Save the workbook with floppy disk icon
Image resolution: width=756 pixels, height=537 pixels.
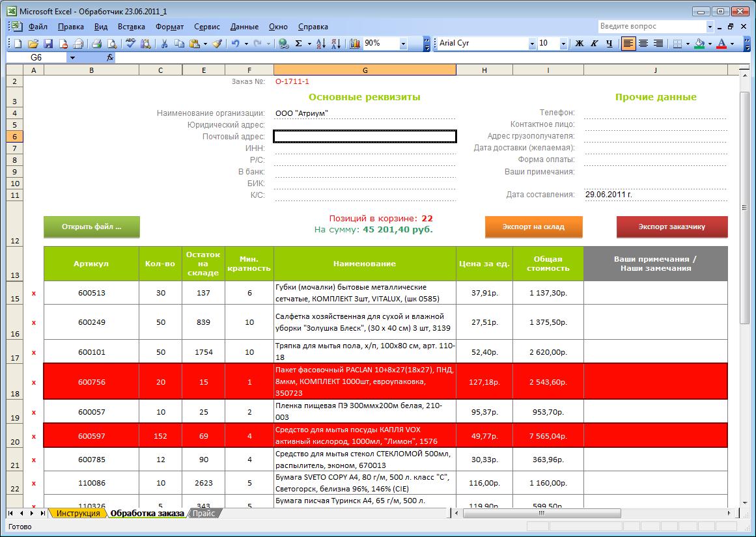[48, 44]
